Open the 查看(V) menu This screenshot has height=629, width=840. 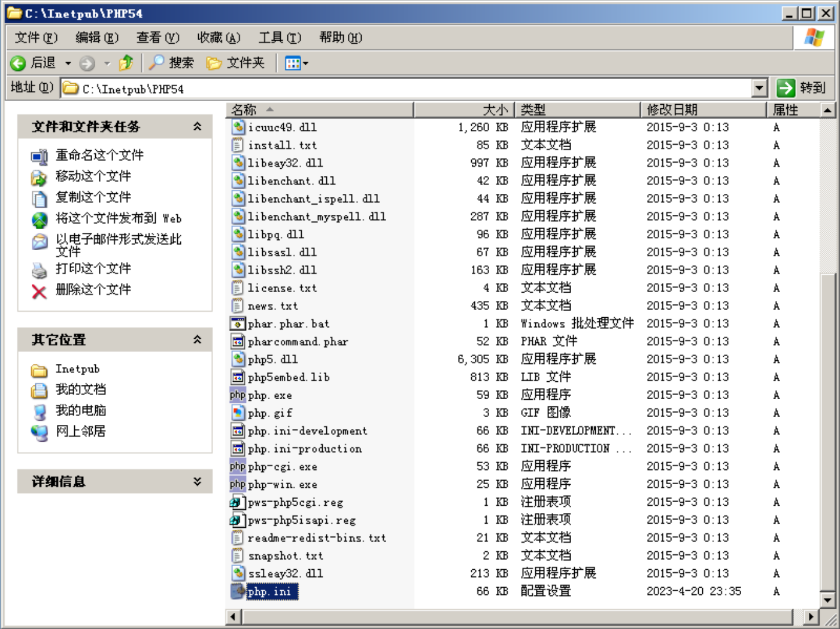pos(158,38)
